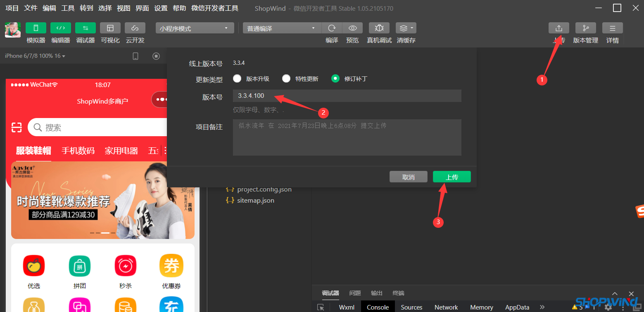644x312 pixels.
Task: Tap the shoe promotion banner in simulator
Action: [103, 200]
